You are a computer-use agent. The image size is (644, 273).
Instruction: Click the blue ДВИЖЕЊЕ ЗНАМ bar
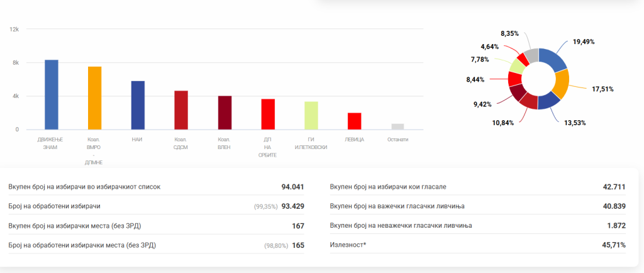coord(52,95)
